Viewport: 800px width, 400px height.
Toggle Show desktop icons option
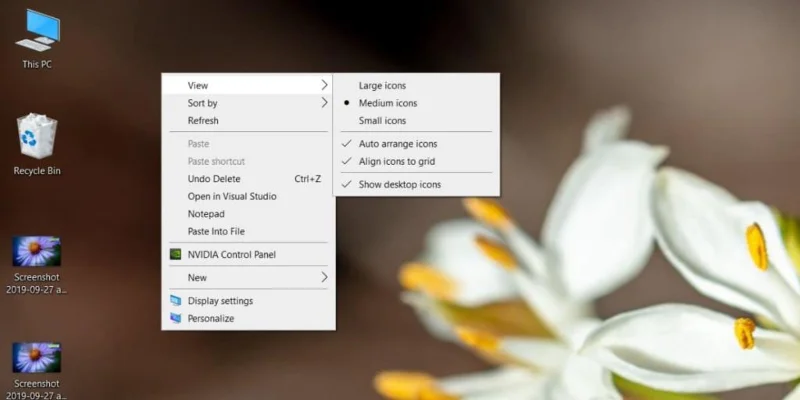click(x=416, y=184)
